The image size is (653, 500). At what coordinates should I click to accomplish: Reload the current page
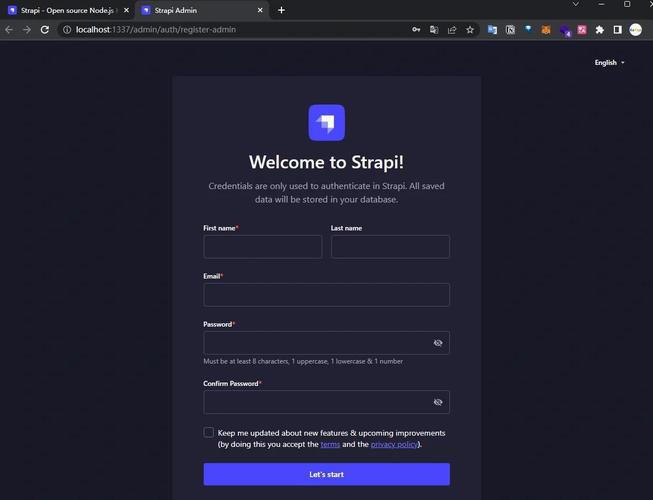click(45, 30)
